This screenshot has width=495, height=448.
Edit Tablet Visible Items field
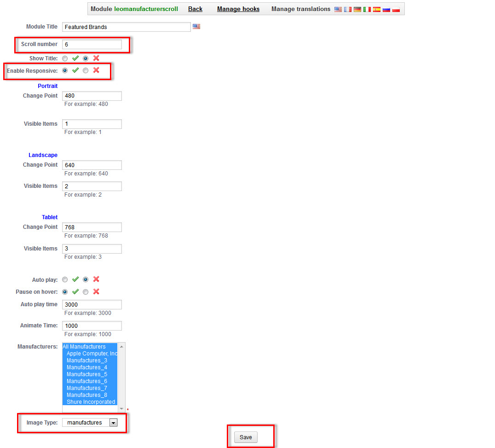tap(92, 249)
